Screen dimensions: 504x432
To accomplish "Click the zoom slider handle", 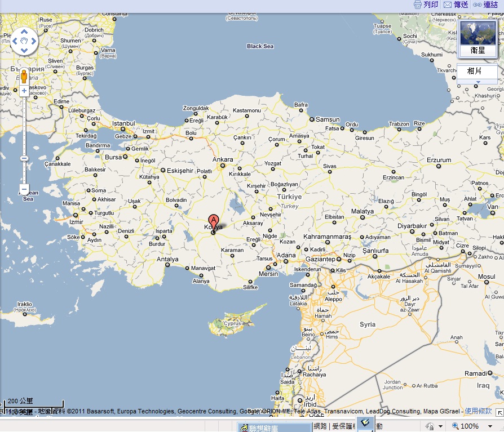I will tap(24, 158).
